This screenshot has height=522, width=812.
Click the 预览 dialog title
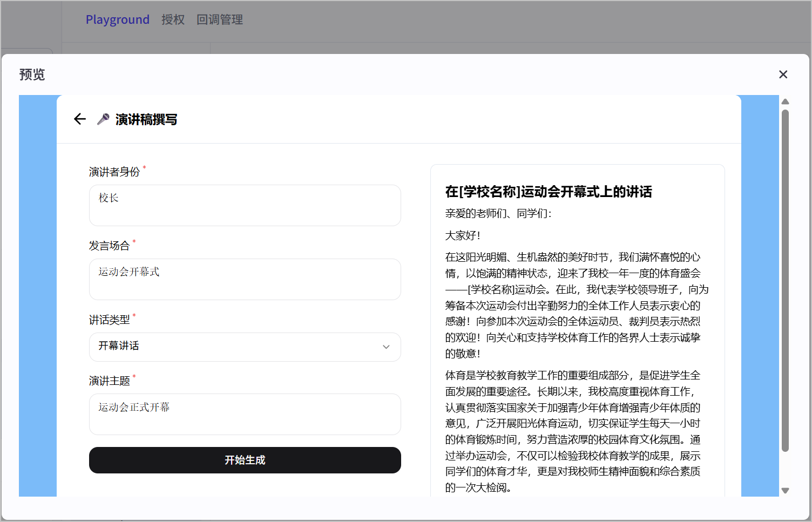pos(32,74)
